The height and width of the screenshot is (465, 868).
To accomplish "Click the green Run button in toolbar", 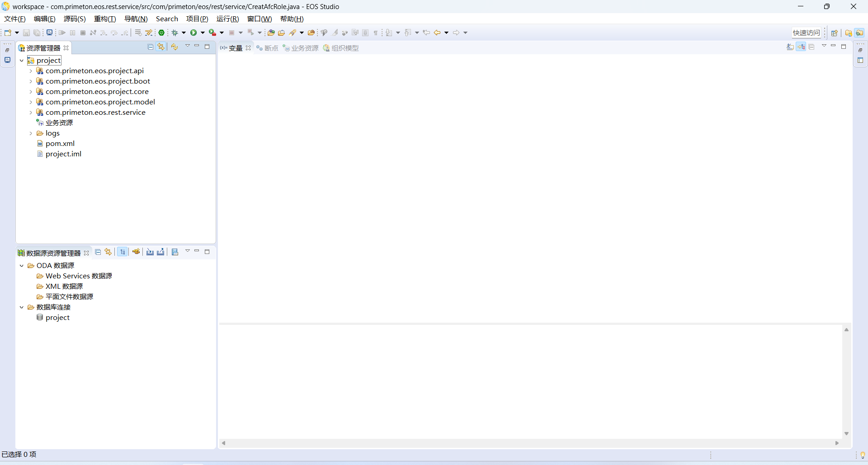I will pyautogui.click(x=193, y=33).
